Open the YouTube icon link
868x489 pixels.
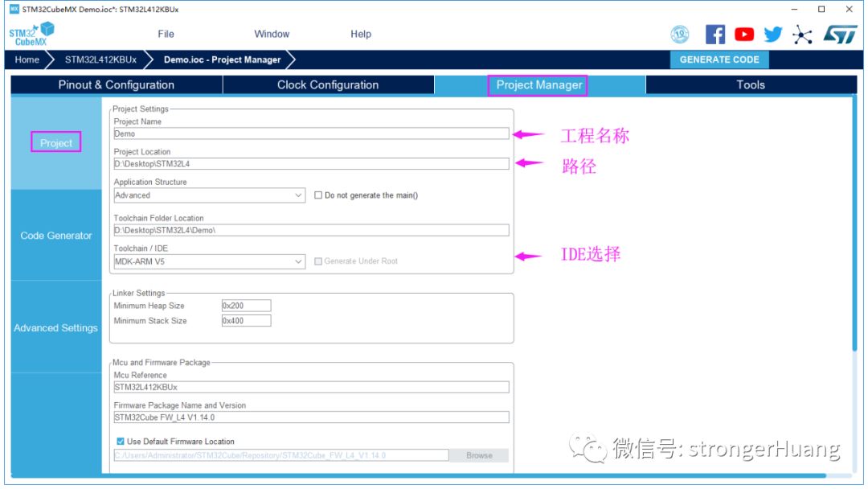click(744, 35)
